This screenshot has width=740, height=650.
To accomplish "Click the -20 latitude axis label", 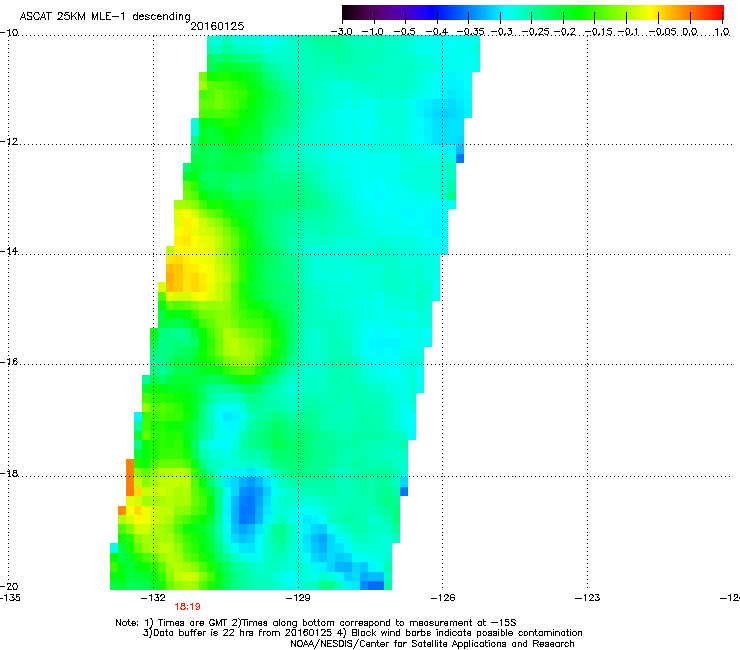I will click(9, 586).
